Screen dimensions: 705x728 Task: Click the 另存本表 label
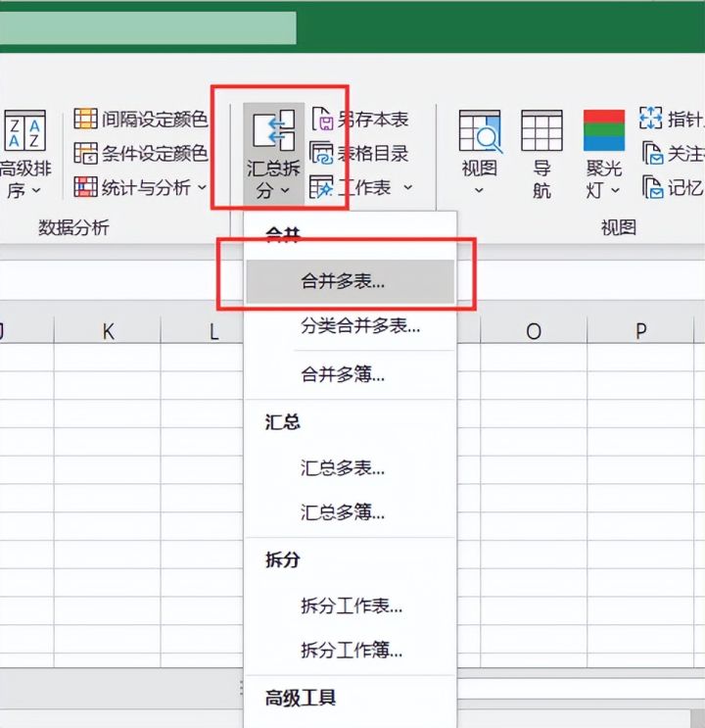point(373,120)
